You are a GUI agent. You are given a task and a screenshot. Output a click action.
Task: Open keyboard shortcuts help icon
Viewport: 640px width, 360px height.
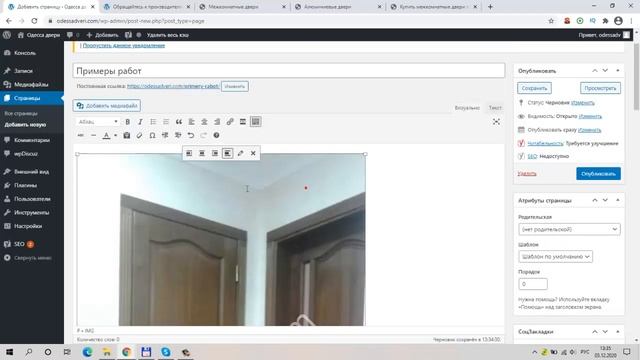[x=216, y=135]
